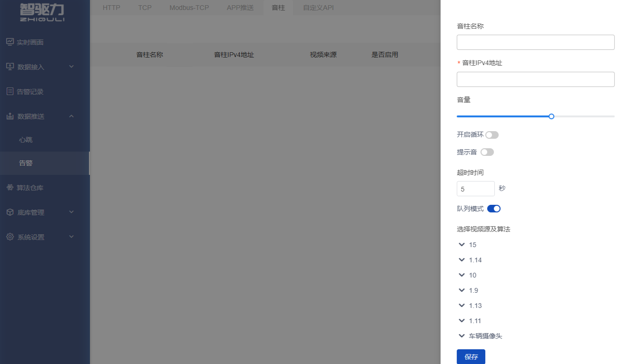Open the 自定义API tab
The width and height of the screenshot is (618, 364).
tap(318, 8)
